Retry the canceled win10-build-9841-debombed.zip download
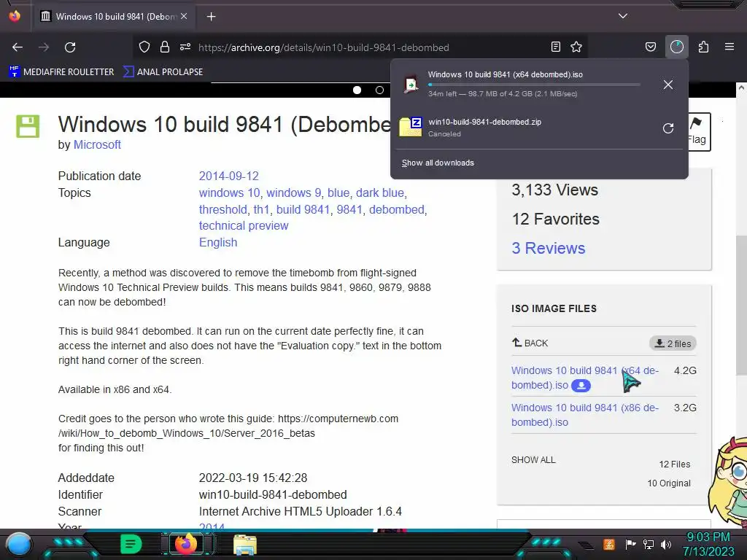 668,128
